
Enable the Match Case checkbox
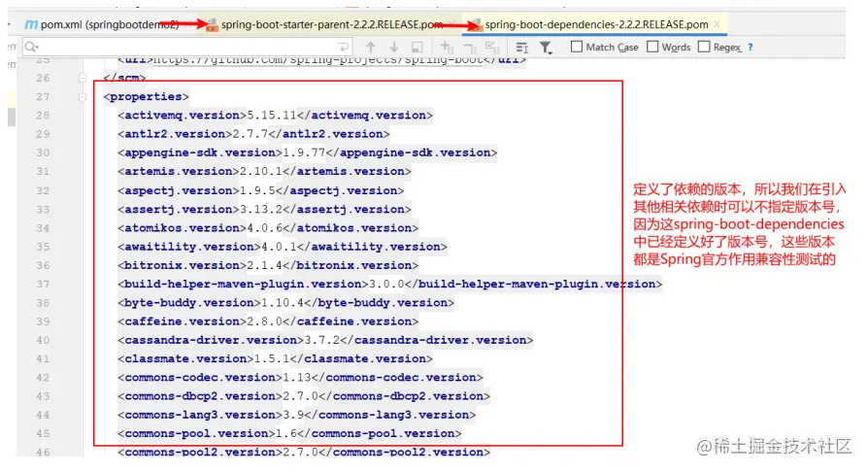click(x=577, y=47)
